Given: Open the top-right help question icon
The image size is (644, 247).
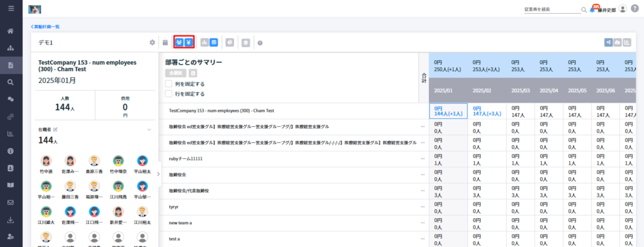Looking at the screenshot, I should 635,9.
